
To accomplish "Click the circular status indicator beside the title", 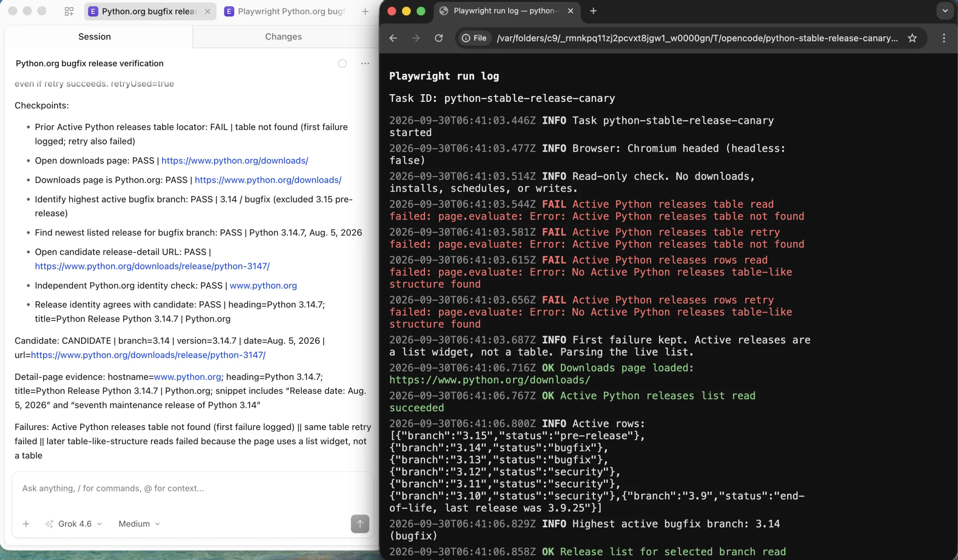I will [342, 63].
